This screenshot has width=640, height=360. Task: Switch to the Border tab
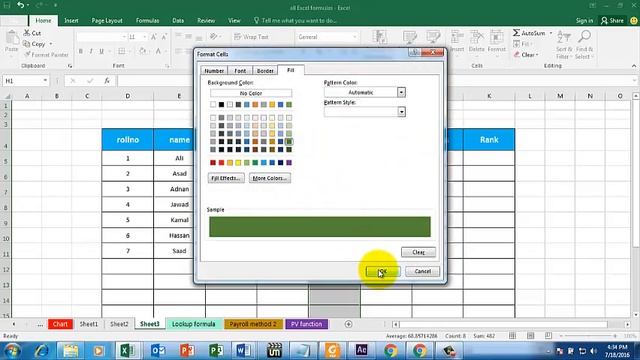pos(265,71)
